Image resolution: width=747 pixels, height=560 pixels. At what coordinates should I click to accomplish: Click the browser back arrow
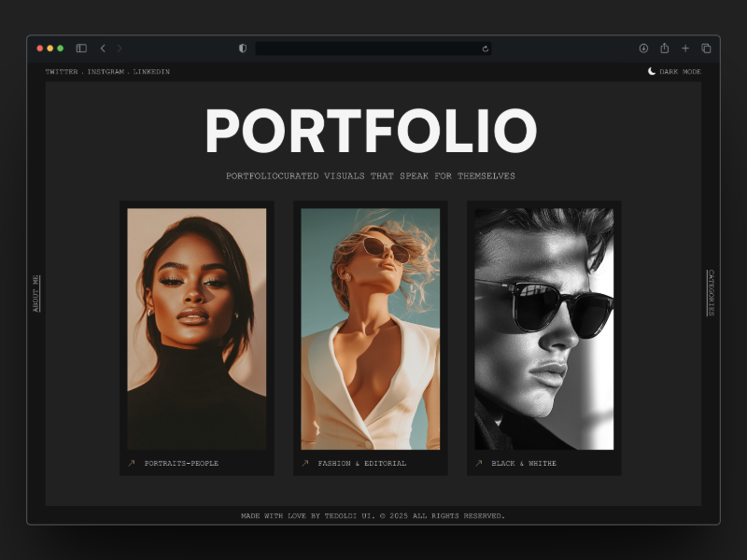coord(102,48)
